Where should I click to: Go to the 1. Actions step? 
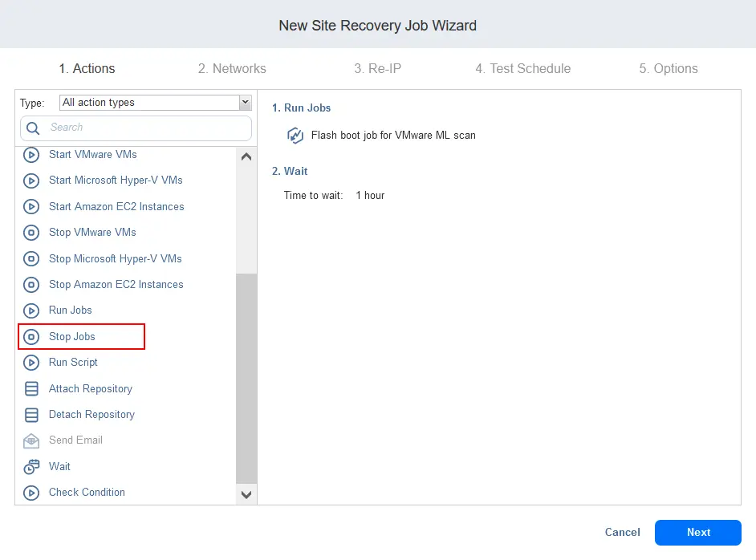coord(87,68)
